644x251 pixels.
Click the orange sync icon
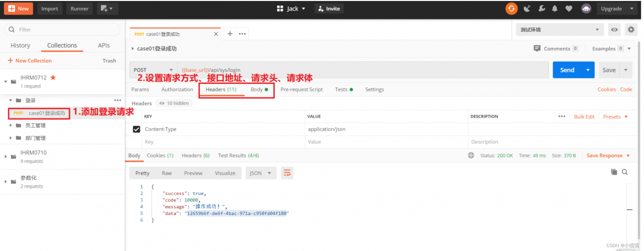pos(512,9)
